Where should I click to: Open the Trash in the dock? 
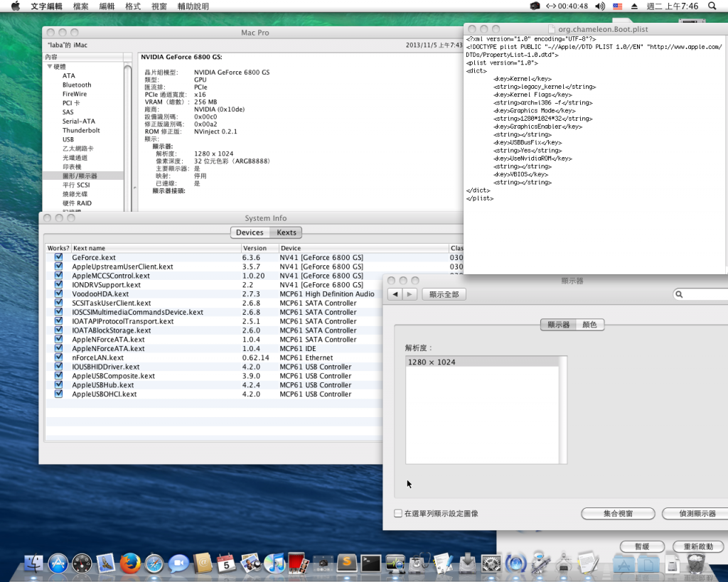[696, 564]
